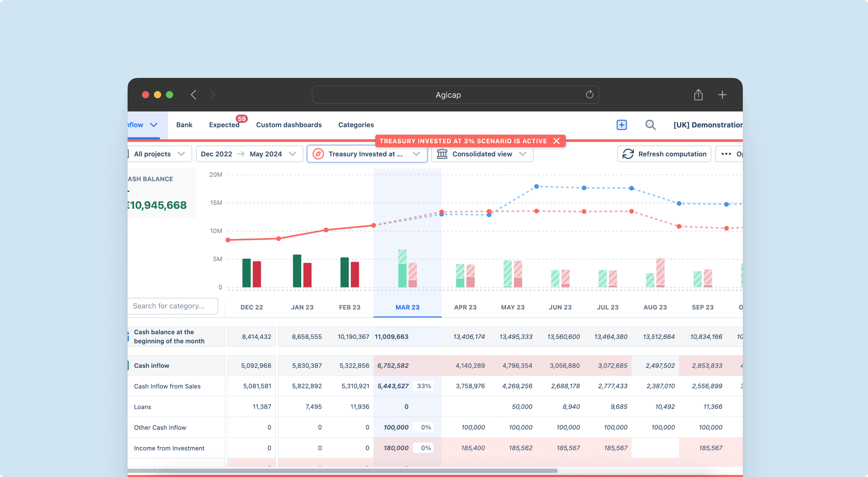Select the DEC 22 column header
Screen dimensions: 868x477
click(x=251, y=307)
